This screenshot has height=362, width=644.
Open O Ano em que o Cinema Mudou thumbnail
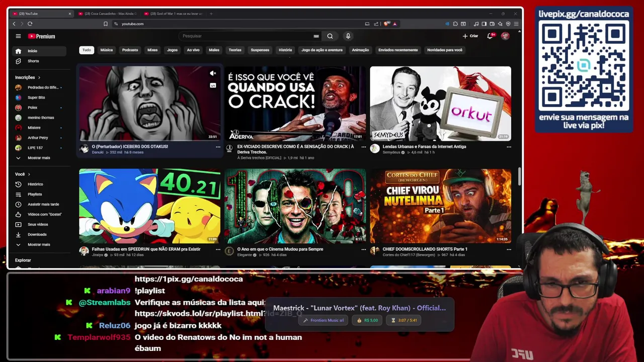tap(295, 206)
